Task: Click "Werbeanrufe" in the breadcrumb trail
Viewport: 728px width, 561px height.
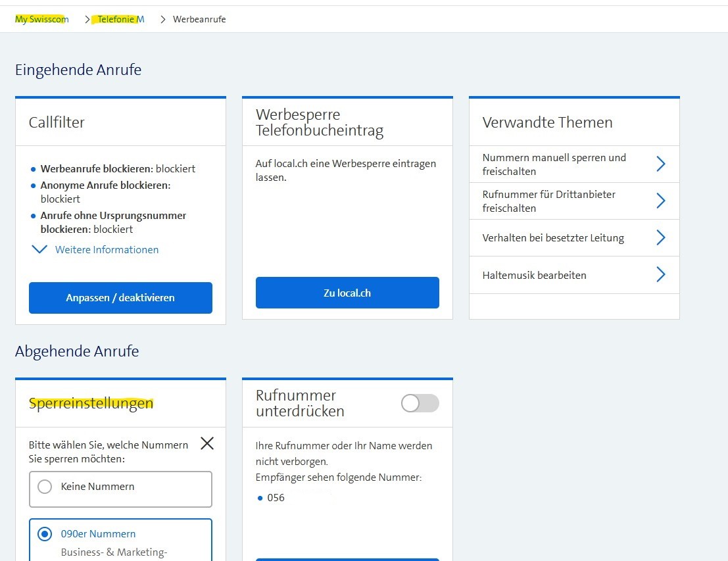Action: pyautogui.click(x=199, y=19)
